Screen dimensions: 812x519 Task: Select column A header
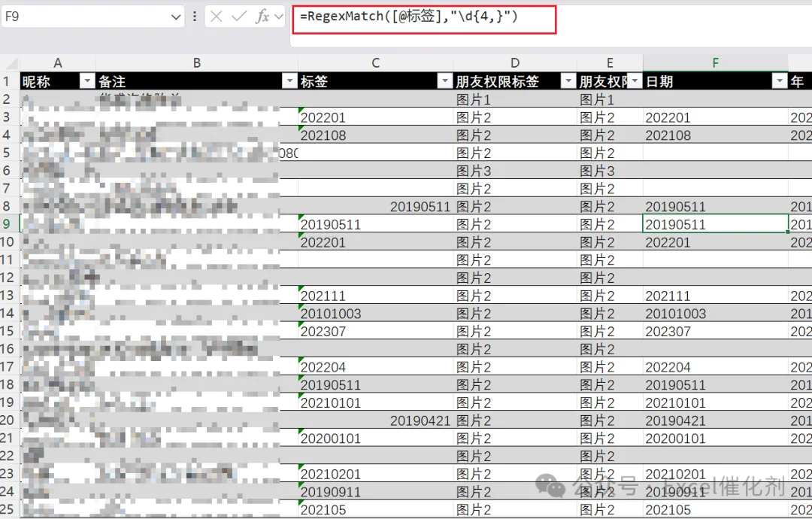pyautogui.click(x=57, y=63)
